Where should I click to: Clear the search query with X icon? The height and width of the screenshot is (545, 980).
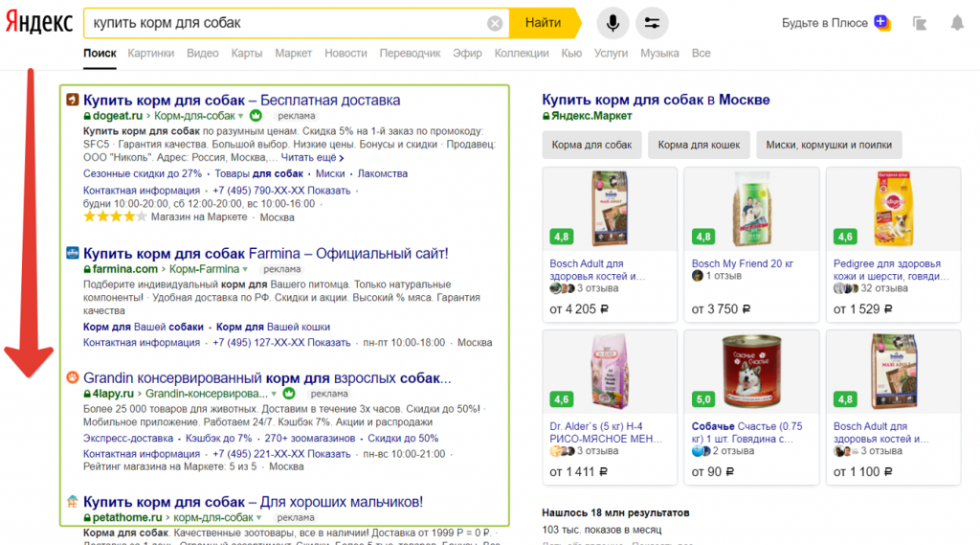[495, 24]
